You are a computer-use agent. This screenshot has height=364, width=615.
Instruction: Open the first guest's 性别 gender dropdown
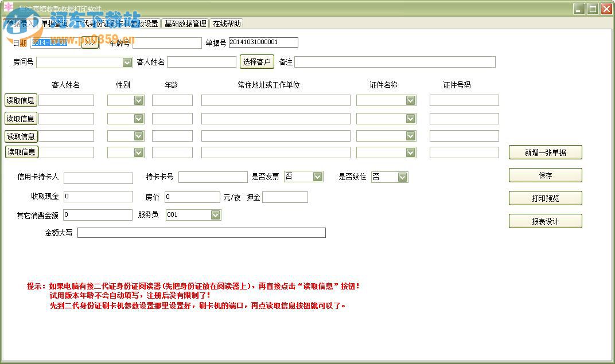139,100
